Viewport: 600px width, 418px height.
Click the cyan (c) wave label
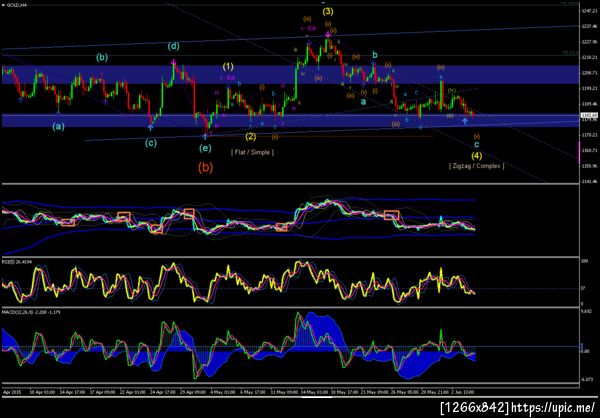151,144
